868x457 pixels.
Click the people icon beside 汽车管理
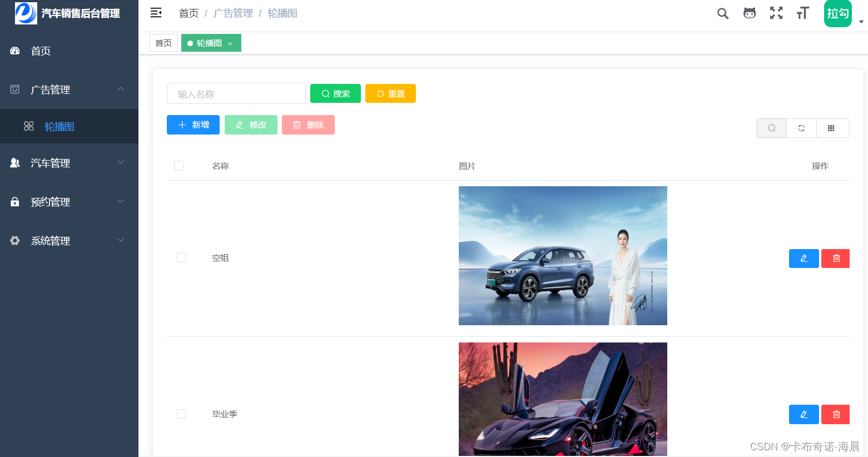click(x=15, y=163)
